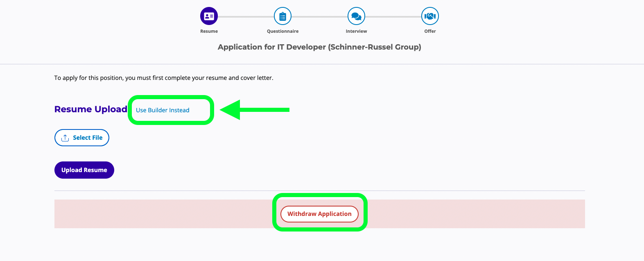The image size is (644, 261).
Task: Open the Use Builder Instead link
Action: tap(163, 110)
